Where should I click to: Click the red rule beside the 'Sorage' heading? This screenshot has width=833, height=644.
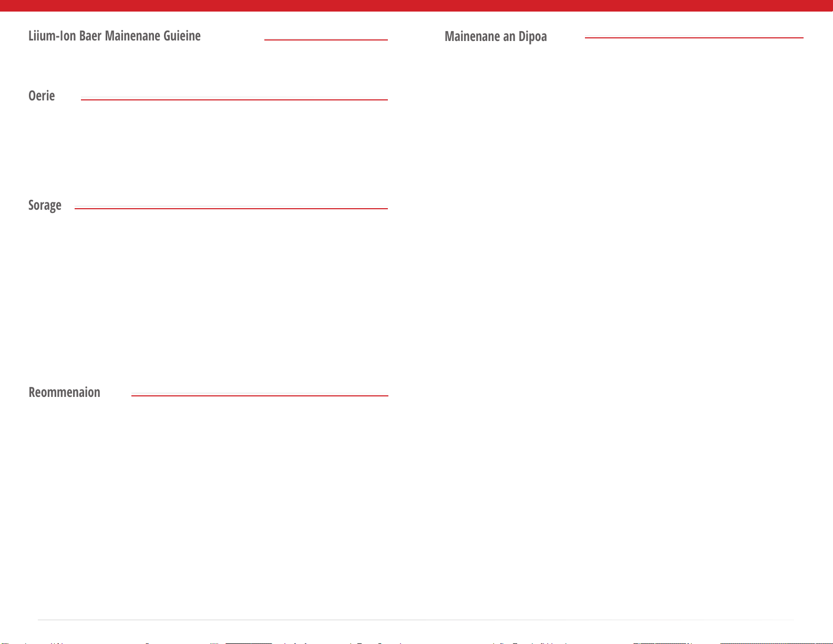point(231,209)
